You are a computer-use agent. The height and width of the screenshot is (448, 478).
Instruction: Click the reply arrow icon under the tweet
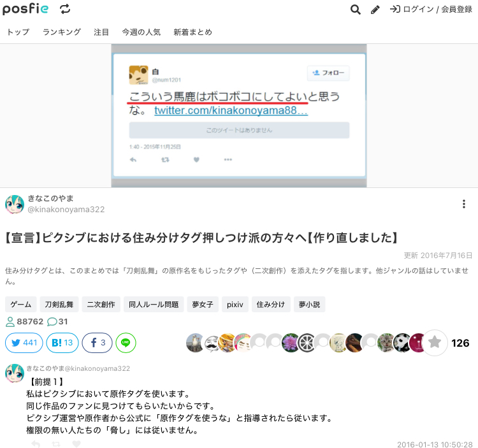coord(36,444)
